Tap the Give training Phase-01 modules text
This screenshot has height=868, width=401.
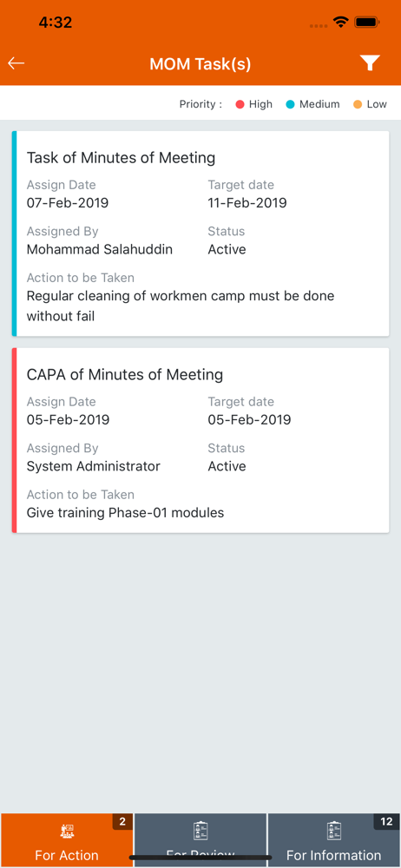(125, 513)
